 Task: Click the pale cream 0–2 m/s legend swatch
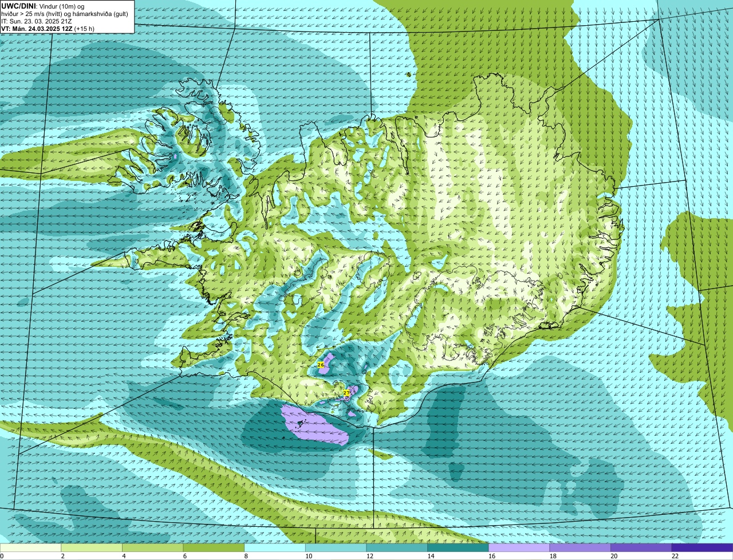[x=30, y=547]
